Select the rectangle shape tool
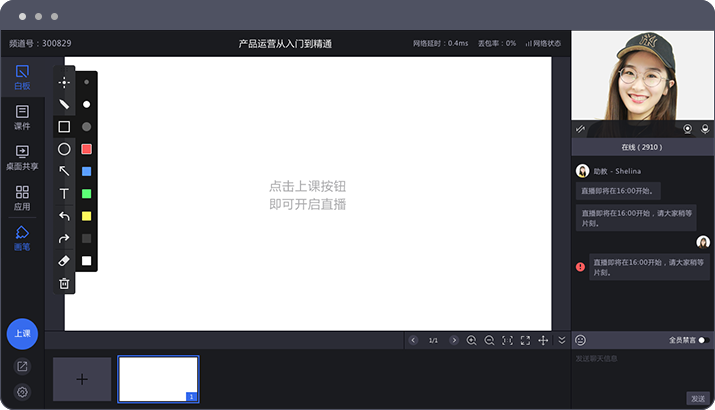The width and height of the screenshot is (715, 410). tap(64, 127)
